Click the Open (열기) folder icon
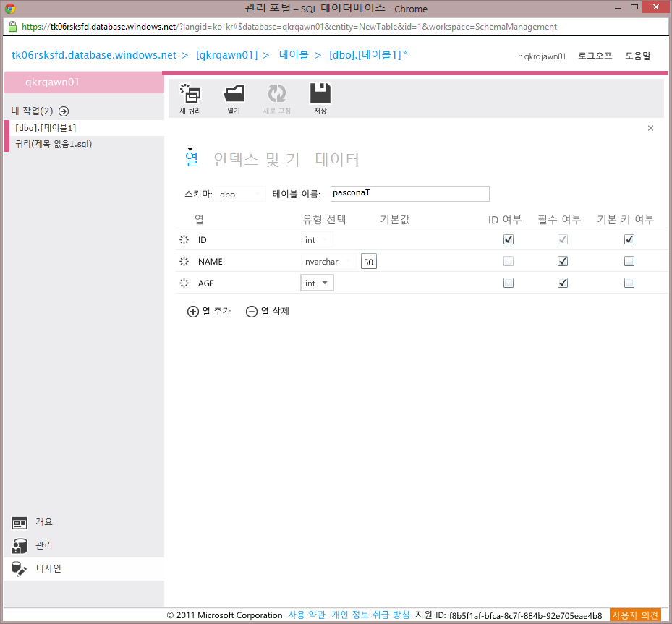Viewport: 672px width, 624px height. coord(234,94)
